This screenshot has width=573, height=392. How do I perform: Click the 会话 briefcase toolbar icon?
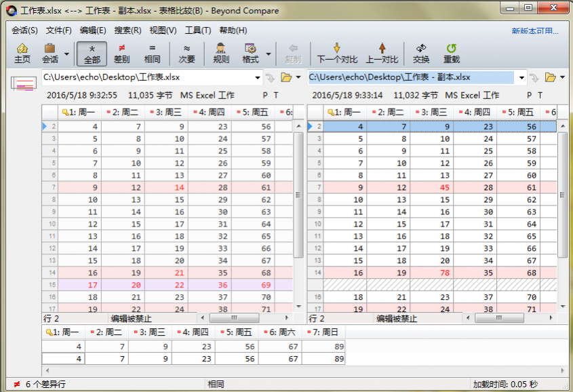coord(50,54)
